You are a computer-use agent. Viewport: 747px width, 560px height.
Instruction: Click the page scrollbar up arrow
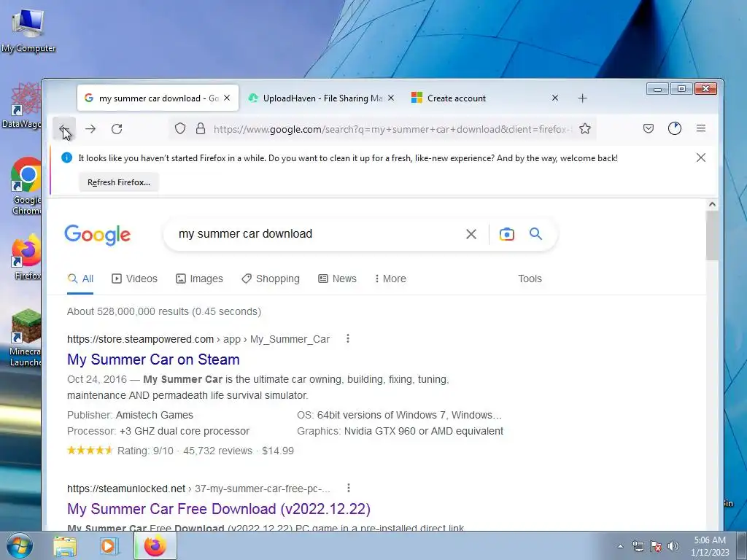coord(712,204)
